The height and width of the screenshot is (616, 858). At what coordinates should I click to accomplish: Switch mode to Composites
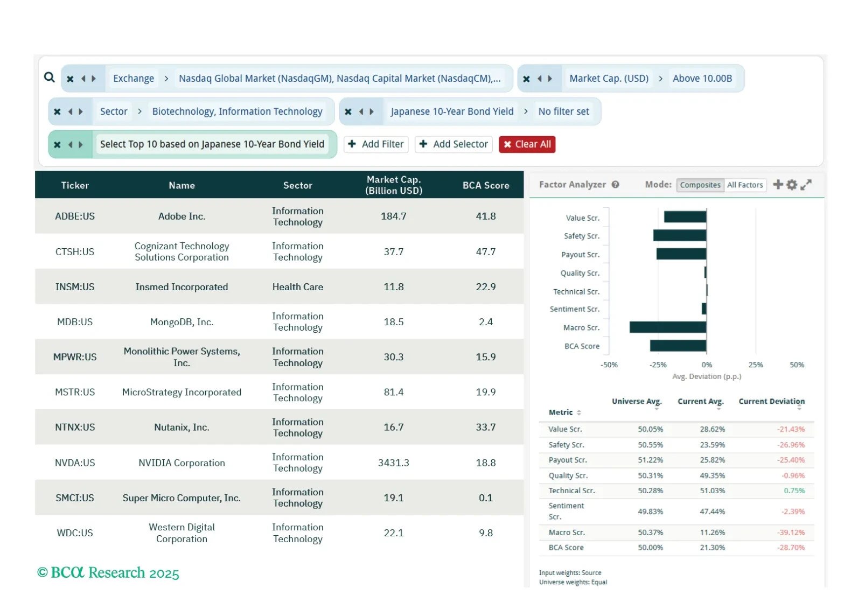[700, 185]
